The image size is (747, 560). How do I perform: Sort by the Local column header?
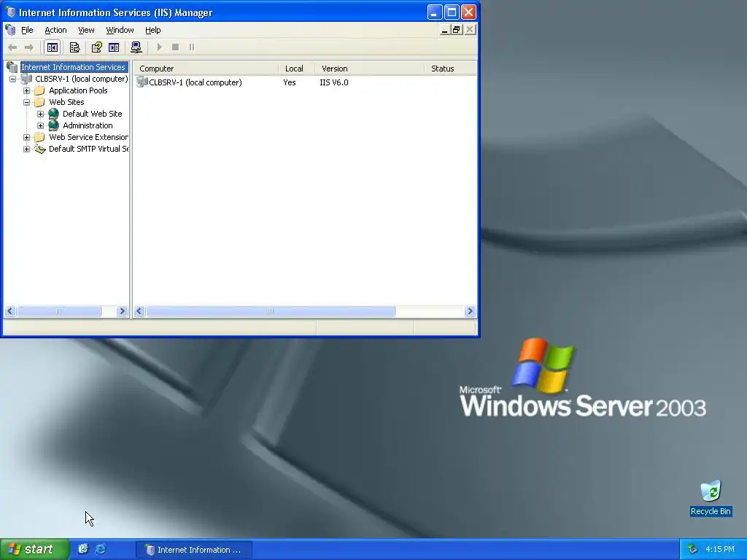pyautogui.click(x=297, y=69)
